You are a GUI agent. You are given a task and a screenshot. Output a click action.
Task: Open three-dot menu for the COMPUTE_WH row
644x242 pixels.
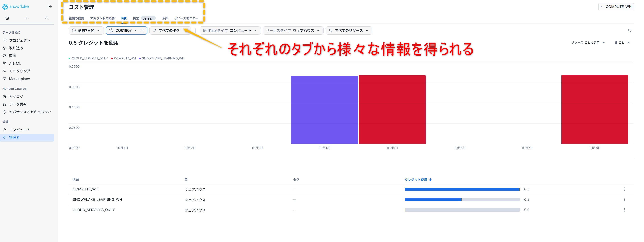624,189
